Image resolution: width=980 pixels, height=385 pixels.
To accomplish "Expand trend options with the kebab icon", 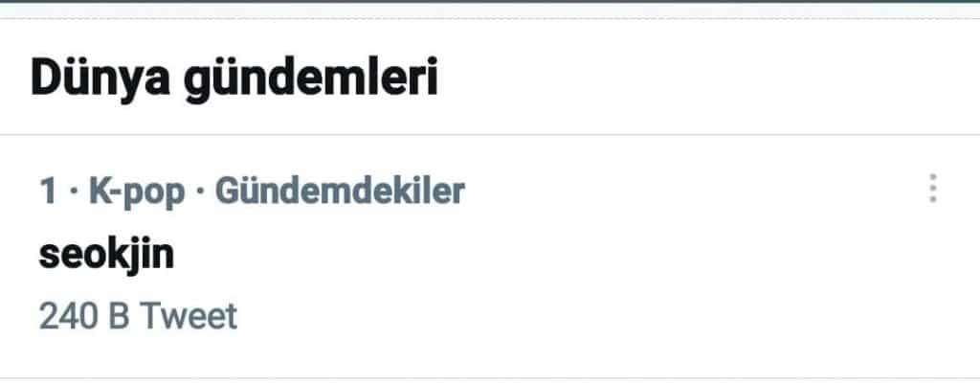I will (932, 188).
